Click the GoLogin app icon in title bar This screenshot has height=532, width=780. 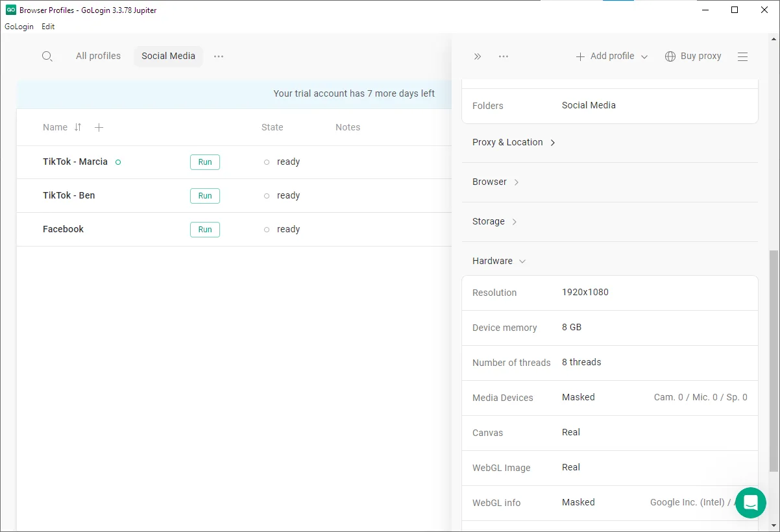(10, 10)
